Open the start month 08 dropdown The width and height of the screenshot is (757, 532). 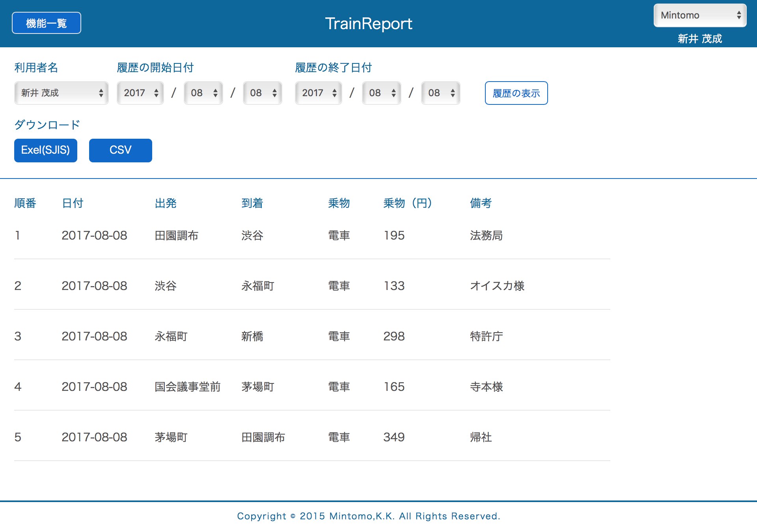click(x=203, y=93)
